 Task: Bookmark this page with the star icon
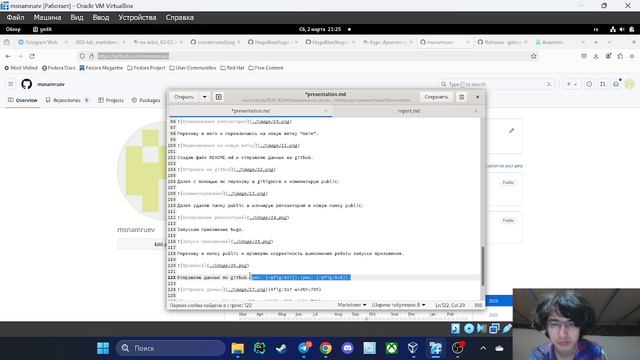(x=533, y=56)
